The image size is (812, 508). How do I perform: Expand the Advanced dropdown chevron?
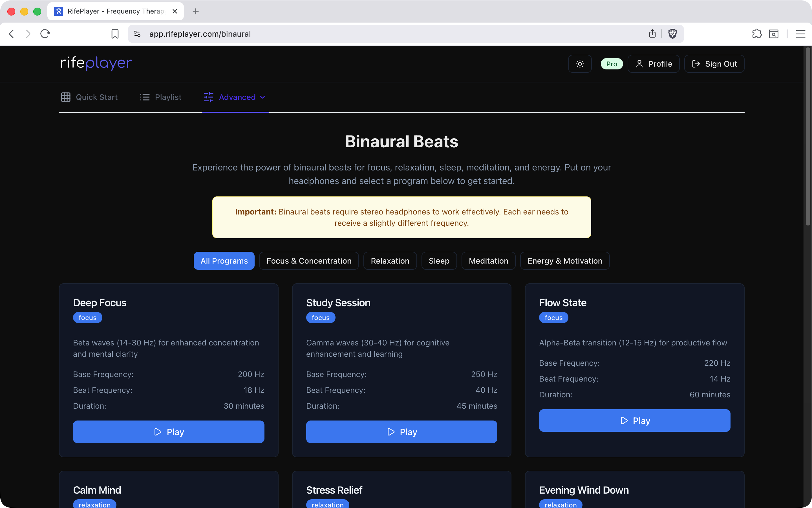click(x=263, y=97)
